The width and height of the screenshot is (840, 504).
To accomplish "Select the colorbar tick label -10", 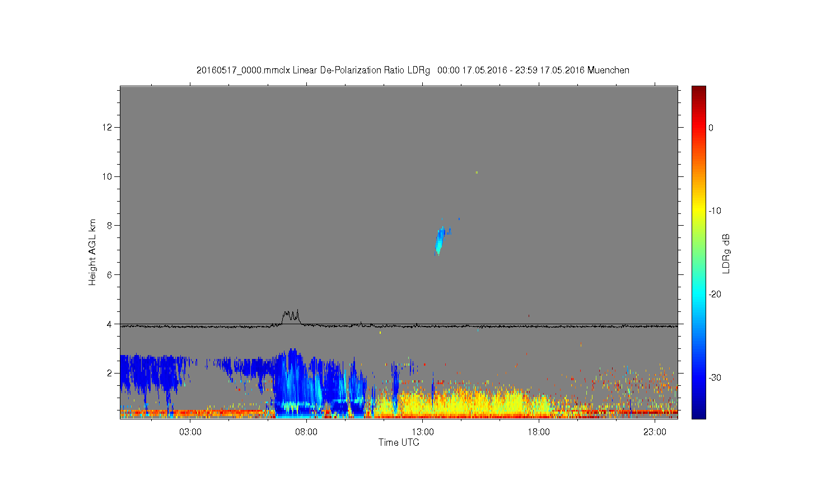I will pyautogui.click(x=715, y=211).
